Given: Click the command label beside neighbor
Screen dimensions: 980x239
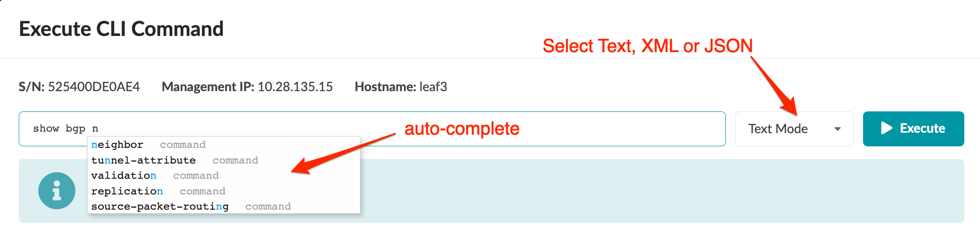Looking at the screenshot, I should (183, 145).
